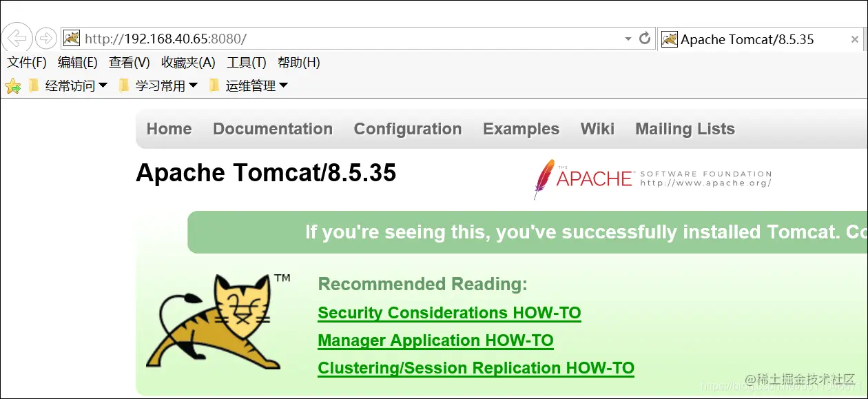Image resolution: width=868 pixels, height=399 pixels.
Task: Open Manager Application HOW-TO link
Action: (x=435, y=340)
